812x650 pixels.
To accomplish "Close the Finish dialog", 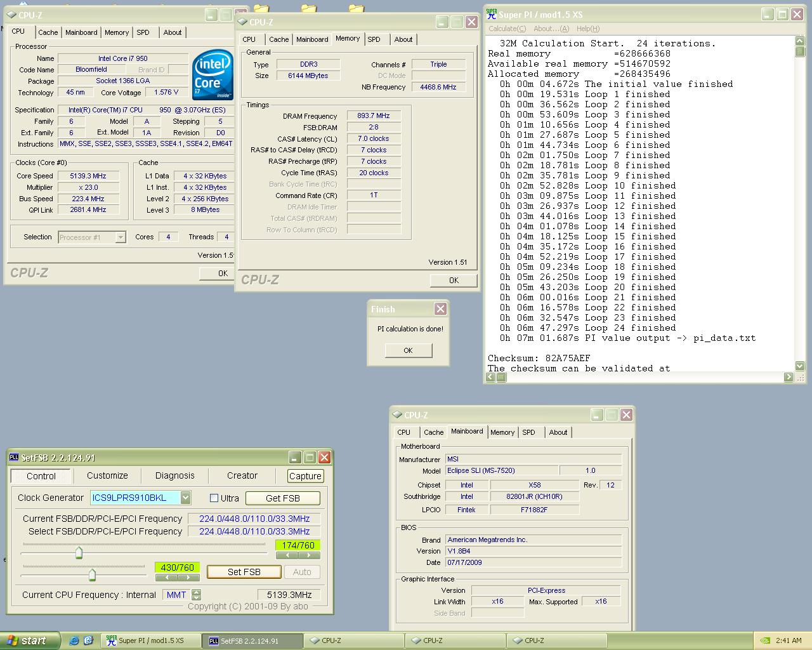I will point(440,309).
